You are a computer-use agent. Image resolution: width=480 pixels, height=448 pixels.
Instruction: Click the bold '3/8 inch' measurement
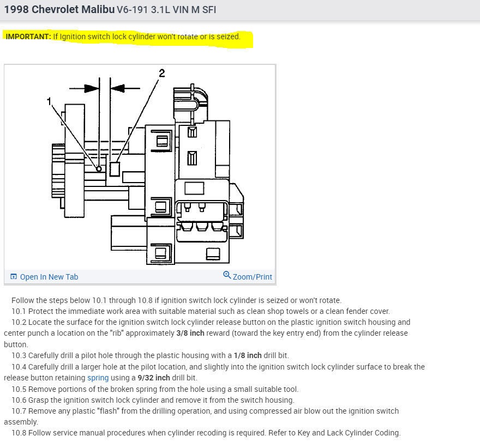click(190, 334)
